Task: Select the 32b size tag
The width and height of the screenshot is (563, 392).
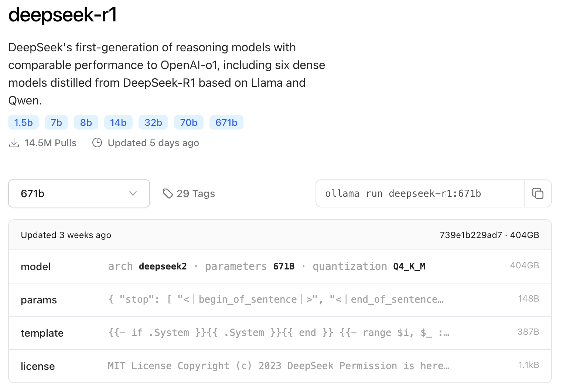Action: (153, 123)
